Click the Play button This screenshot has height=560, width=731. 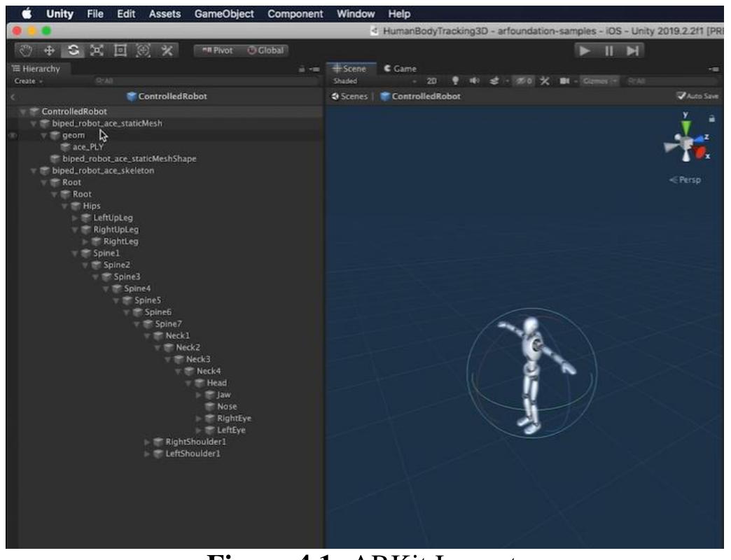585,50
